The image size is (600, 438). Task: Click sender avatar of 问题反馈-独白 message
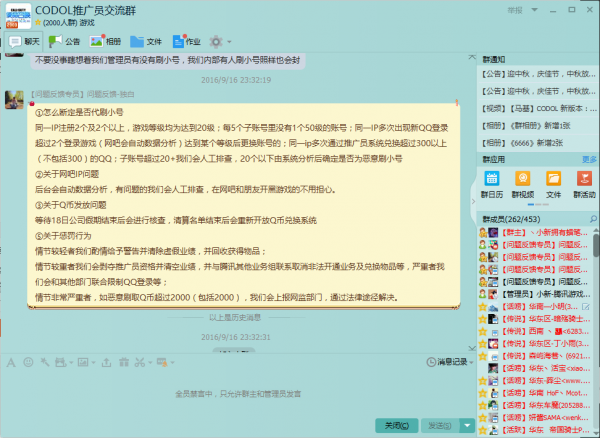click(14, 99)
